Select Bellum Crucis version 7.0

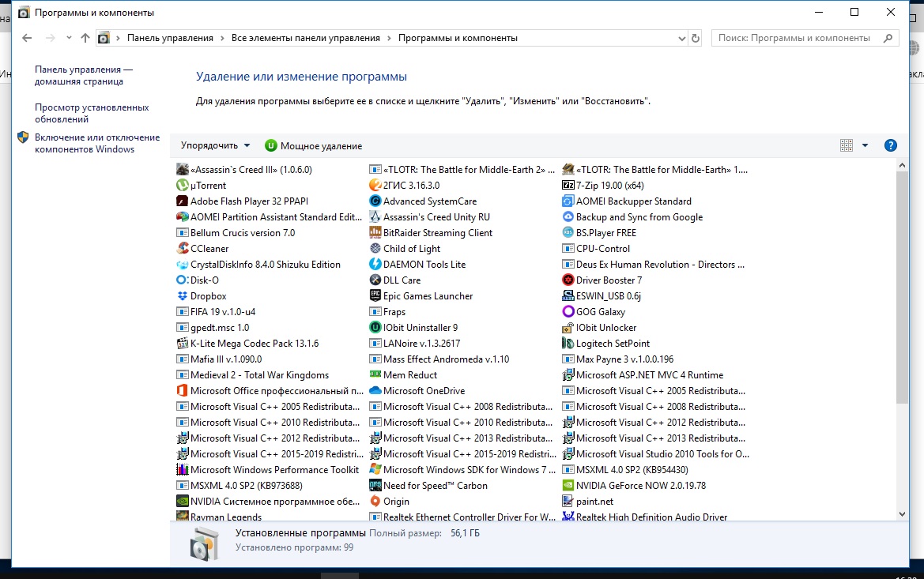pyautogui.click(x=236, y=233)
